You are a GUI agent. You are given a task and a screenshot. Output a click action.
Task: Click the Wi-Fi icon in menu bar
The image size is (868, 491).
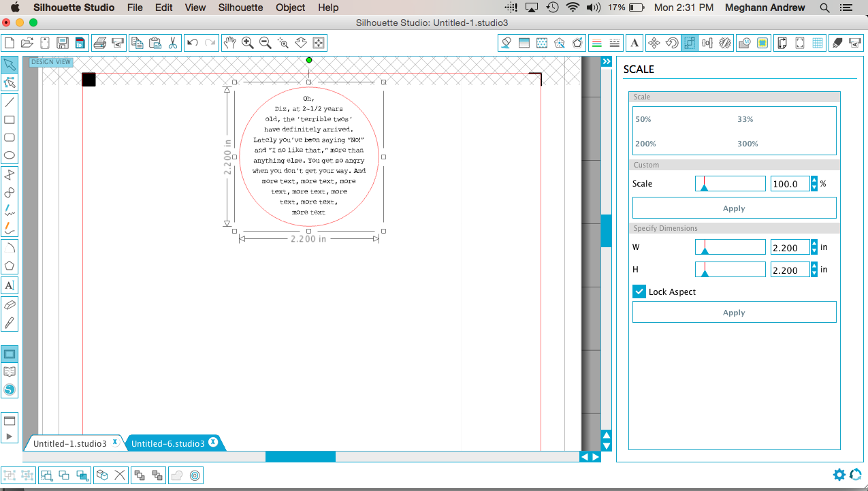[573, 7]
